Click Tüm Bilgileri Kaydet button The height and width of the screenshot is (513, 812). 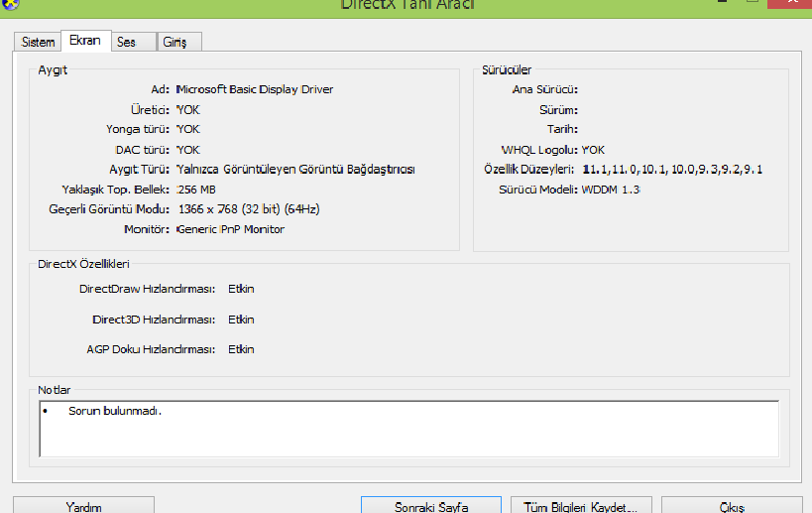581,506
